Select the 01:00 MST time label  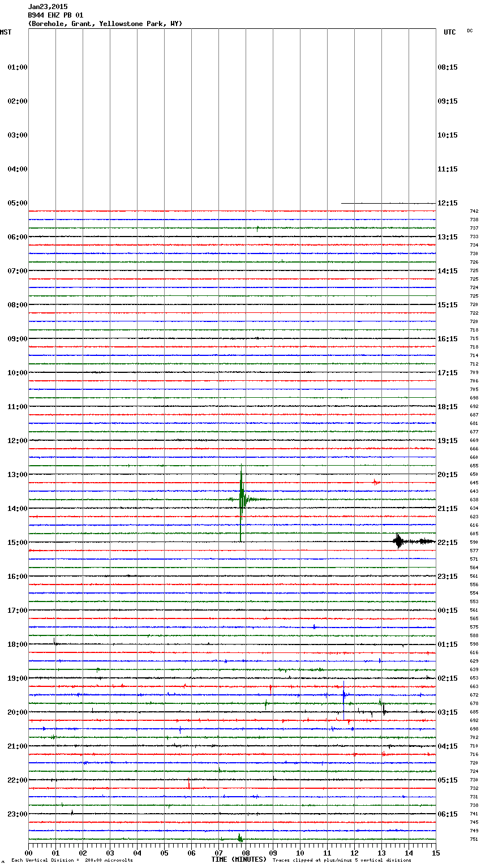click(18, 67)
